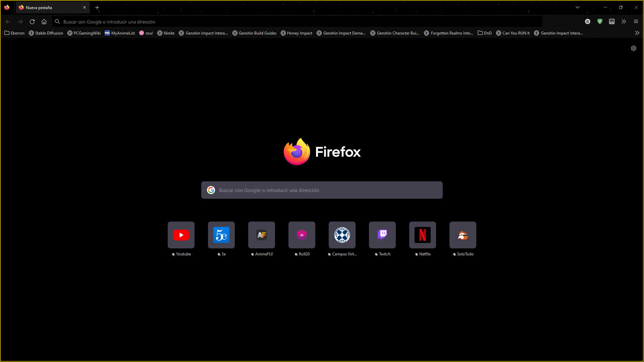Open the Youtube shortcut tile
Viewport: 644px width, 362px height.
pyautogui.click(x=181, y=235)
